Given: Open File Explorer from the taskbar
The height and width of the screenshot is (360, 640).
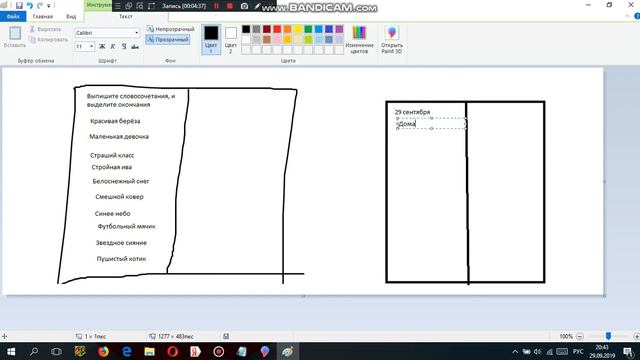Looking at the screenshot, I should pyautogui.click(x=149, y=351).
